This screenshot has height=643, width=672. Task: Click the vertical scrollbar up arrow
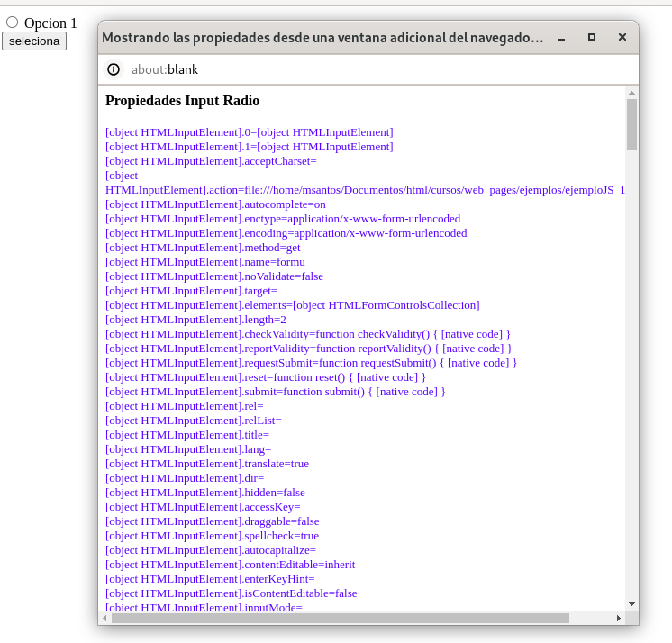click(631, 92)
